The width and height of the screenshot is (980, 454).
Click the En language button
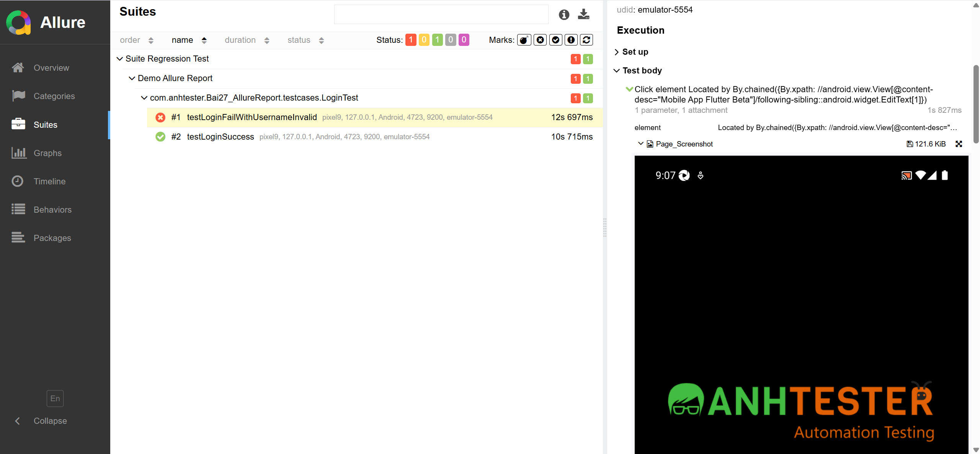pos(55,399)
